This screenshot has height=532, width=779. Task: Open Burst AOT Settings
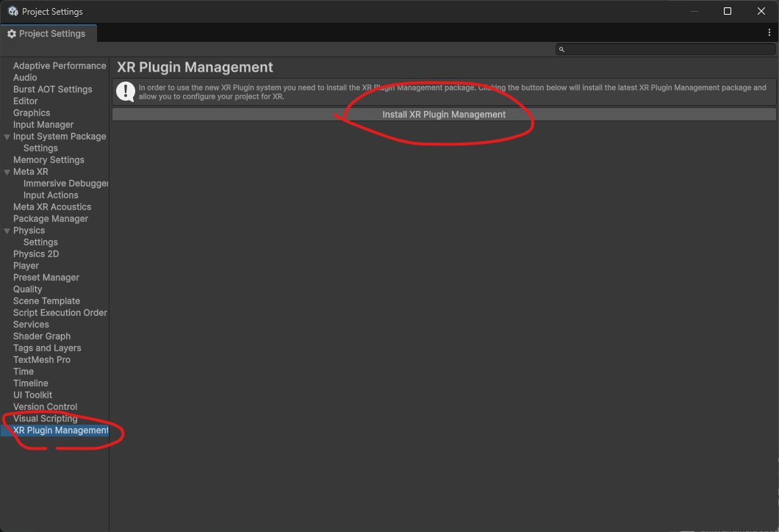[53, 90]
